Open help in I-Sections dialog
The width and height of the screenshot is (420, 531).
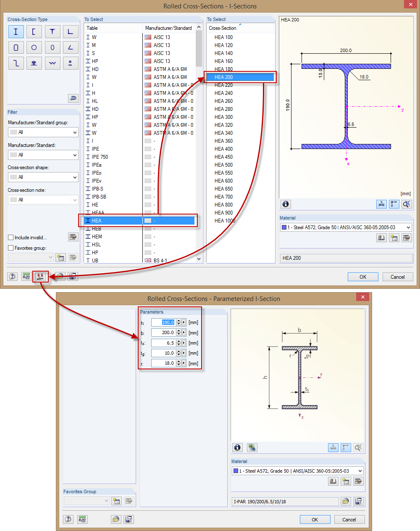13,276
